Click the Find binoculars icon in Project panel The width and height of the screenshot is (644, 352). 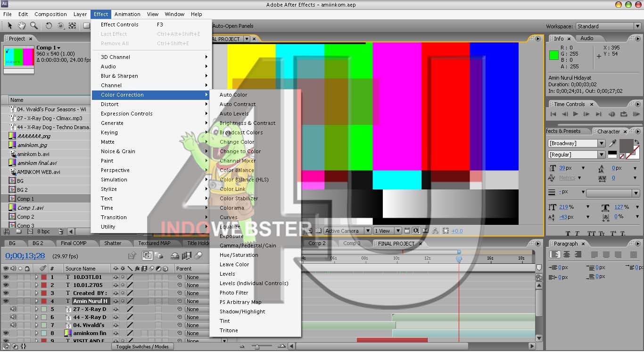pyautogui.click(x=7, y=231)
